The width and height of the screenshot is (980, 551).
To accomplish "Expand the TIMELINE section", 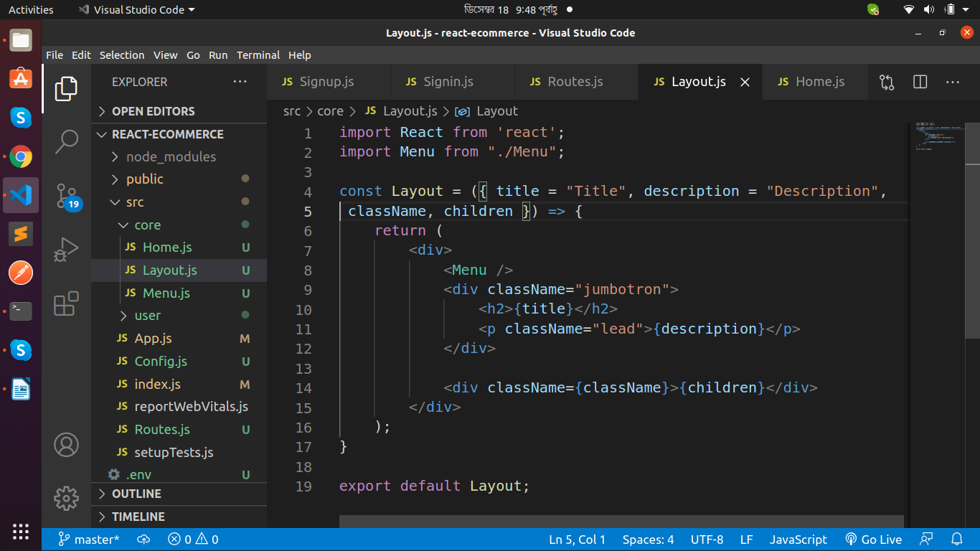I will pos(138,517).
